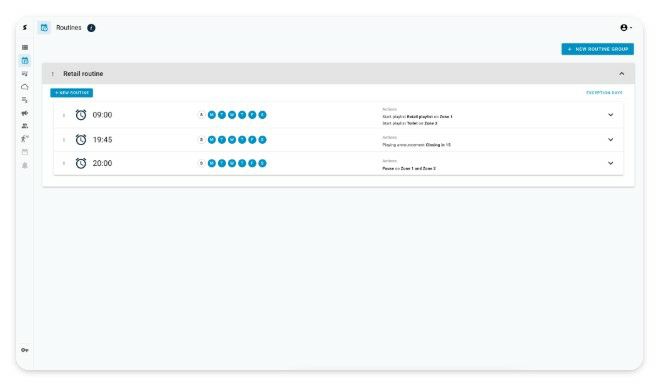Screen dimensions: 659x387
Task: Expand the 20:00 routine details chevron
Action: pyautogui.click(x=610, y=163)
